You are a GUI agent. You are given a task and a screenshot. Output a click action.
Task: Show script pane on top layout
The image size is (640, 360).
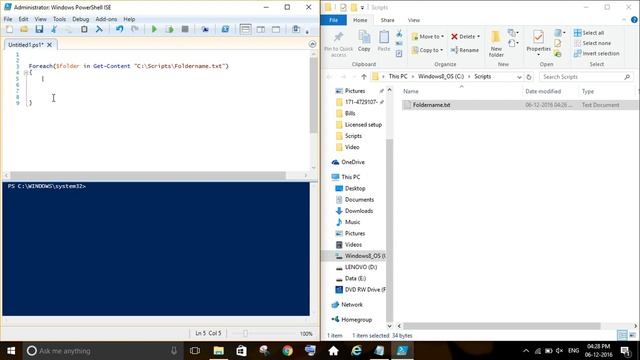(x=245, y=29)
